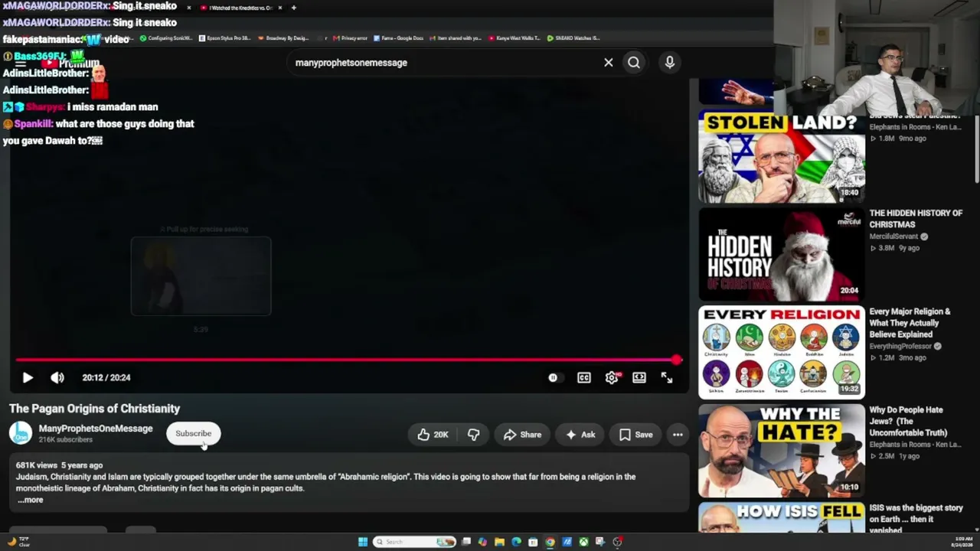The image size is (980, 551).
Task: Open the Windows Start menu
Action: (x=363, y=542)
